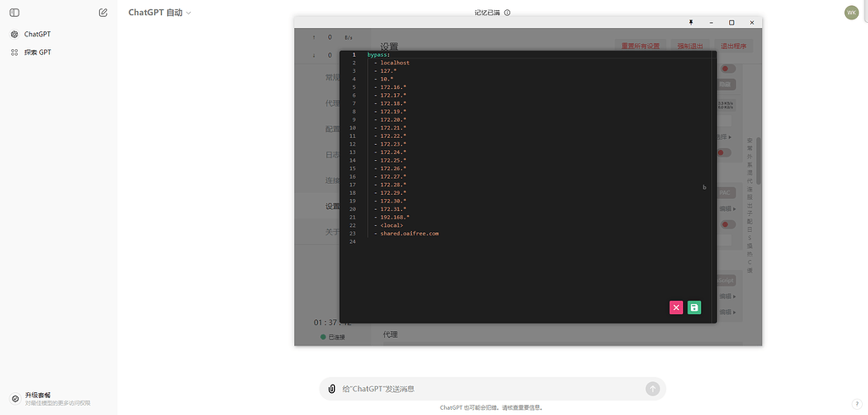Click the 172.16.* entry

pos(393,87)
